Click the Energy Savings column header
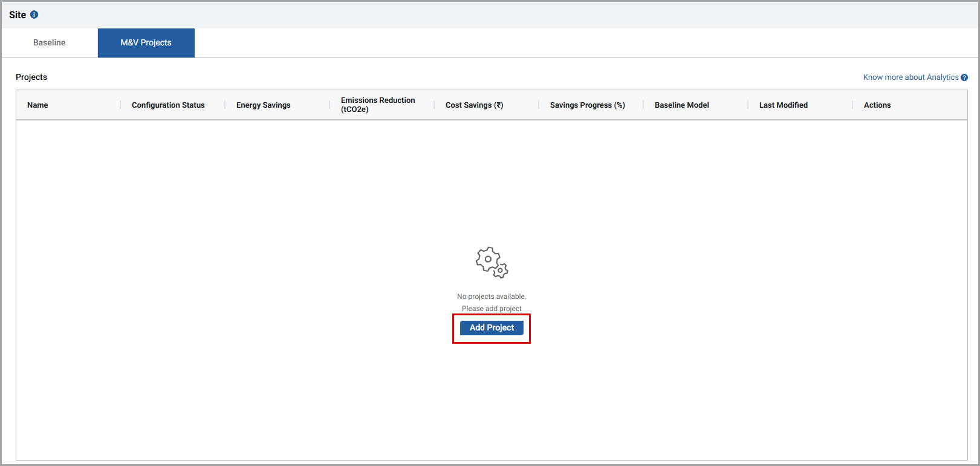980x466 pixels. (263, 105)
